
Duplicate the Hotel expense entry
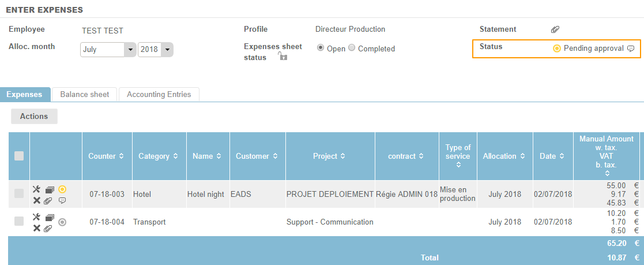[x=50, y=189]
